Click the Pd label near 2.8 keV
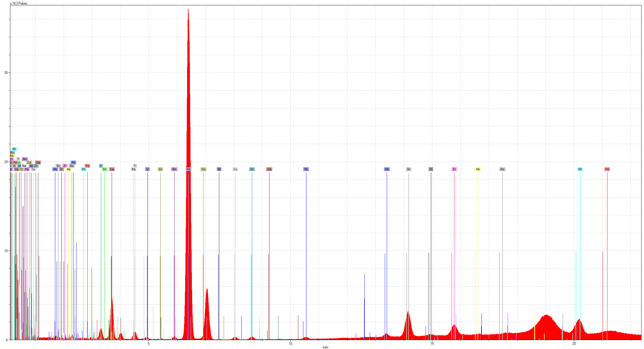Viewport: 644px width, 349px height. [87, 166]
